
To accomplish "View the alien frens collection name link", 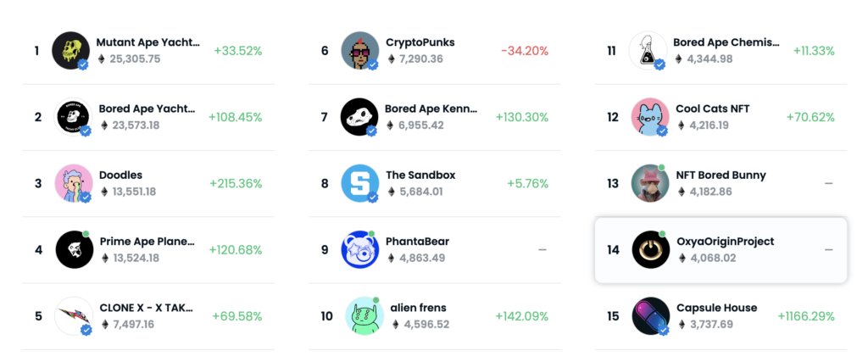I will (x=418, y=308).
